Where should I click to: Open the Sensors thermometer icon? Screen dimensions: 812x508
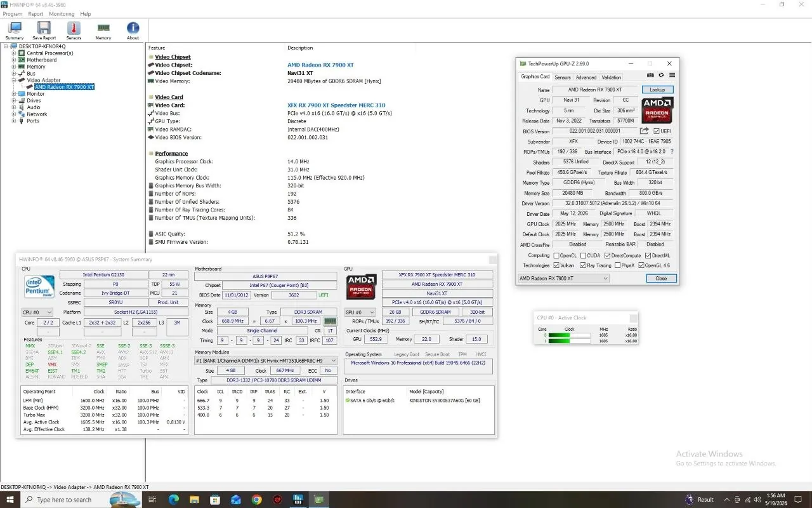[74, 28]
